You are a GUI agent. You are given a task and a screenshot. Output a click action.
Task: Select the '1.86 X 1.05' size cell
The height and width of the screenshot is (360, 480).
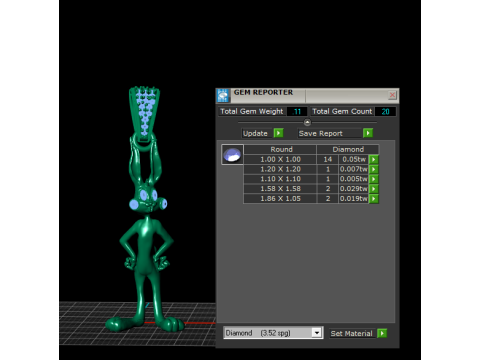click(x=280, y=199)
